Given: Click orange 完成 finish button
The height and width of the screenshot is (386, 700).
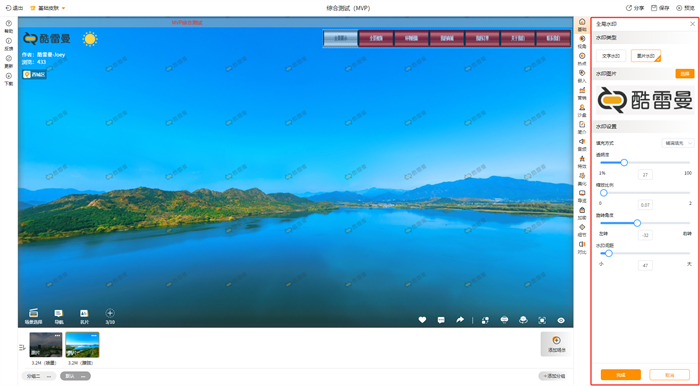Looking at the screenshot, I should pos(621,375).
